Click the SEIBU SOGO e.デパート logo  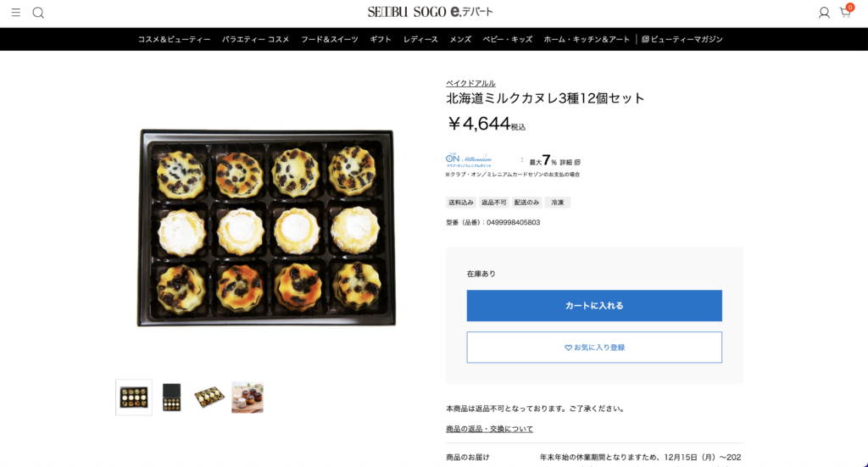430,12
